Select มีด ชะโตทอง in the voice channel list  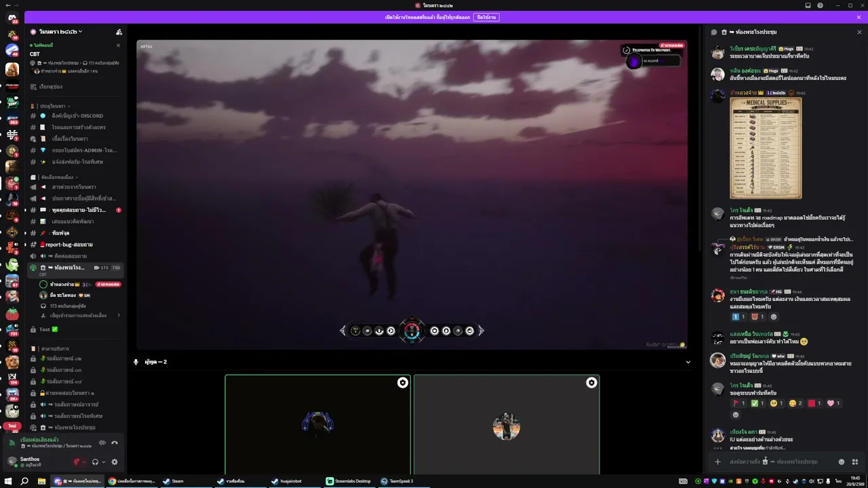[x=81, y=296]
